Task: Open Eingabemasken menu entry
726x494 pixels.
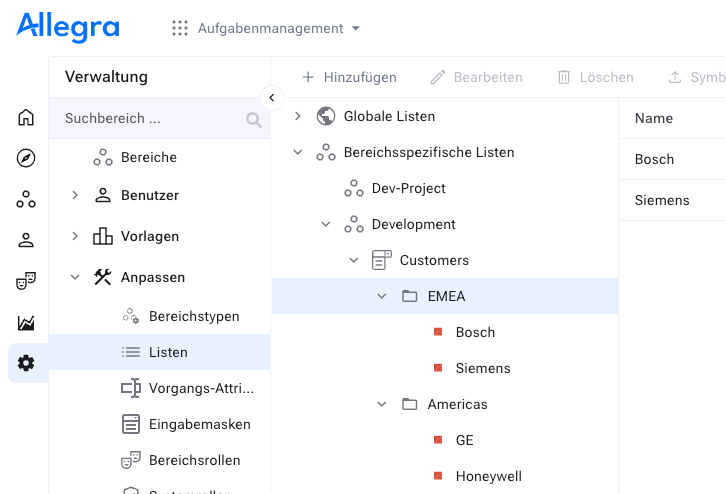Action: (x=199, y=424)
